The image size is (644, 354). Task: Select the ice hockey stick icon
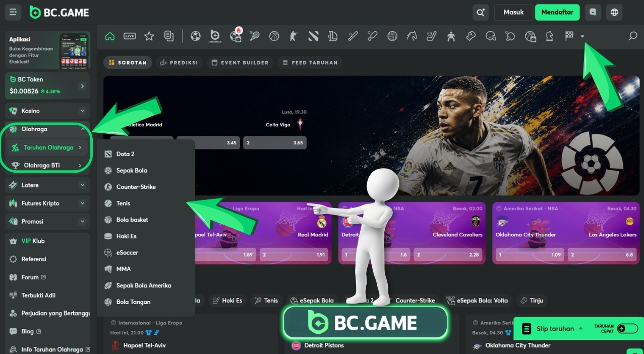[432, 36]
